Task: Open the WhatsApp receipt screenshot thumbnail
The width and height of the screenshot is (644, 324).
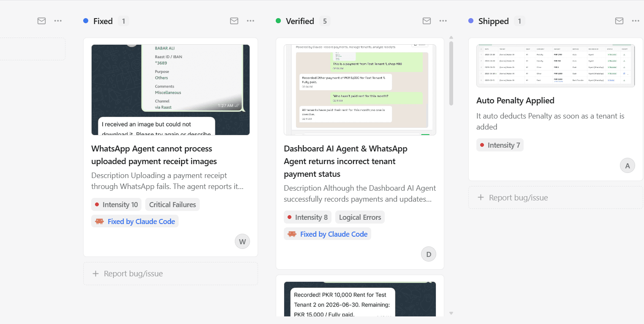Action: [x=171, y=90]
